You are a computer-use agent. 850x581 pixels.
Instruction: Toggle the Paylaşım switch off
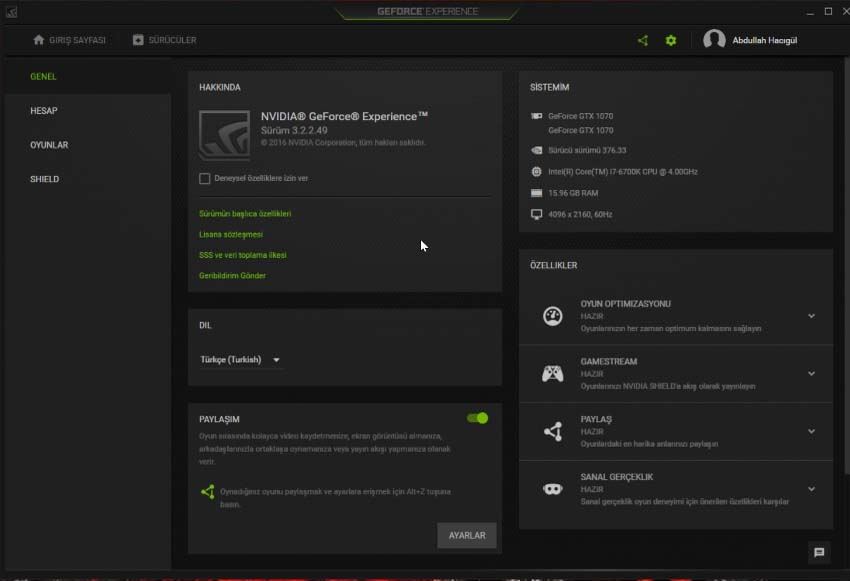tap(477, 418)
